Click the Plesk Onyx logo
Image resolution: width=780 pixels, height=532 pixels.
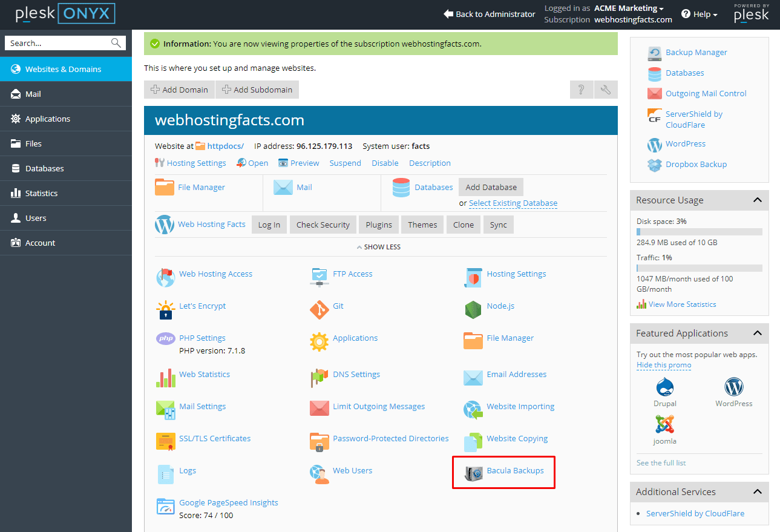65,14
